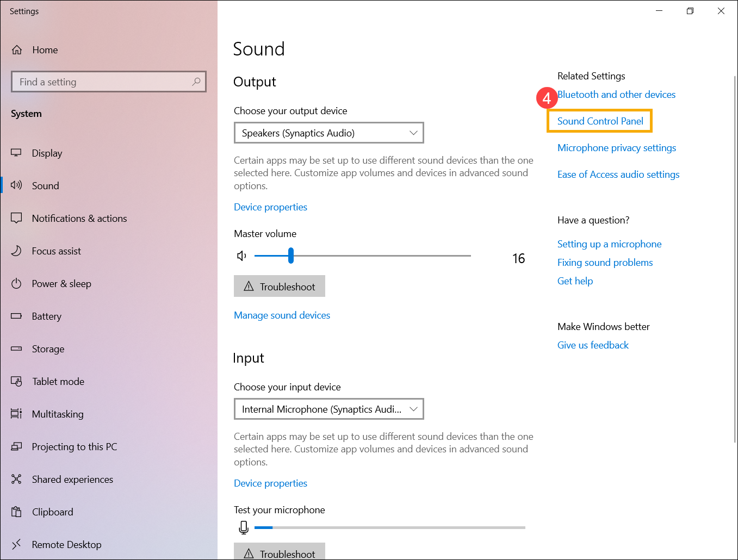Open output Device properties link

[x=270, y=207]
